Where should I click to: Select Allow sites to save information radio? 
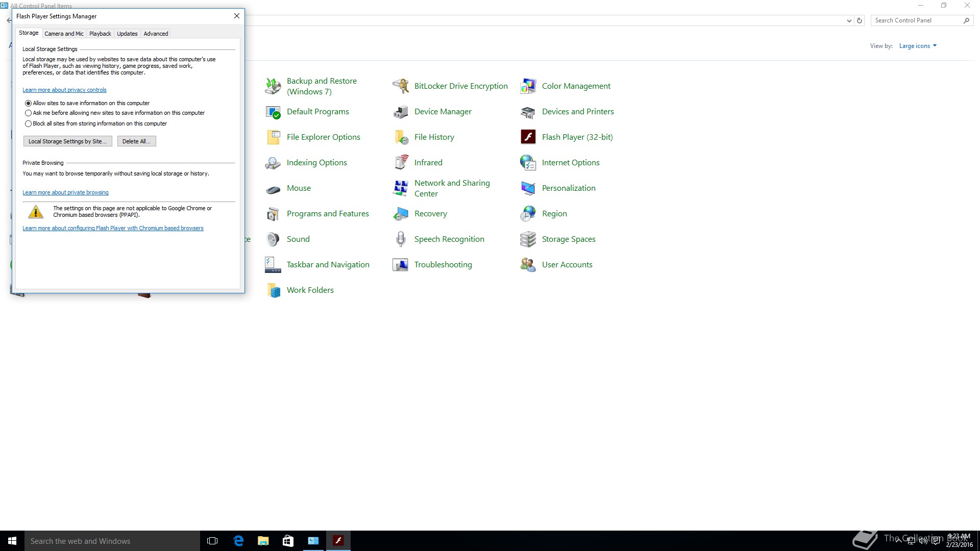click(x=28, y=103)
